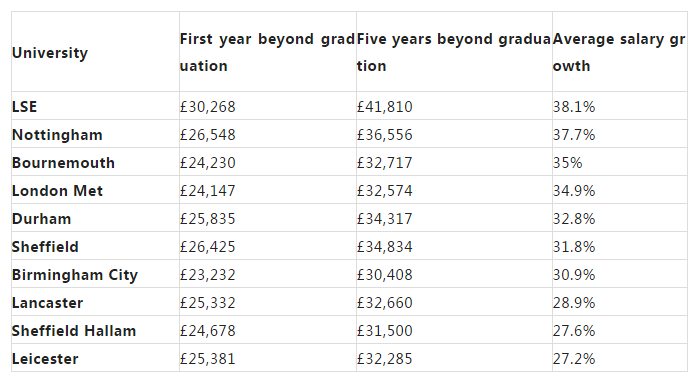
Task: Click Bournemouth's 35% growth value
Action: [x=567, y=162]
